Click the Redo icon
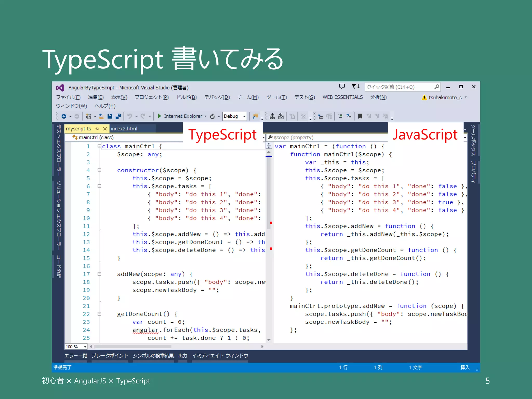The image size is (532, 399). coord(143,116)
